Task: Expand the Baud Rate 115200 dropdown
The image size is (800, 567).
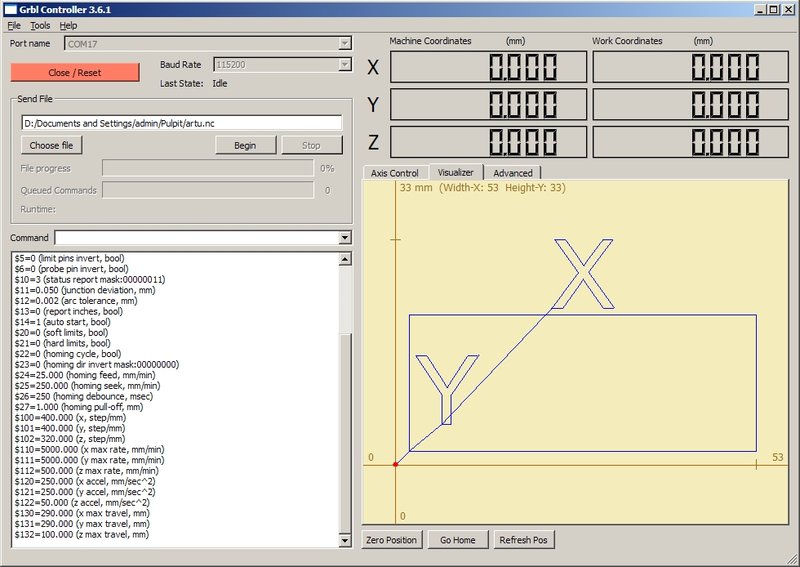Action: (x=345, y=64)
